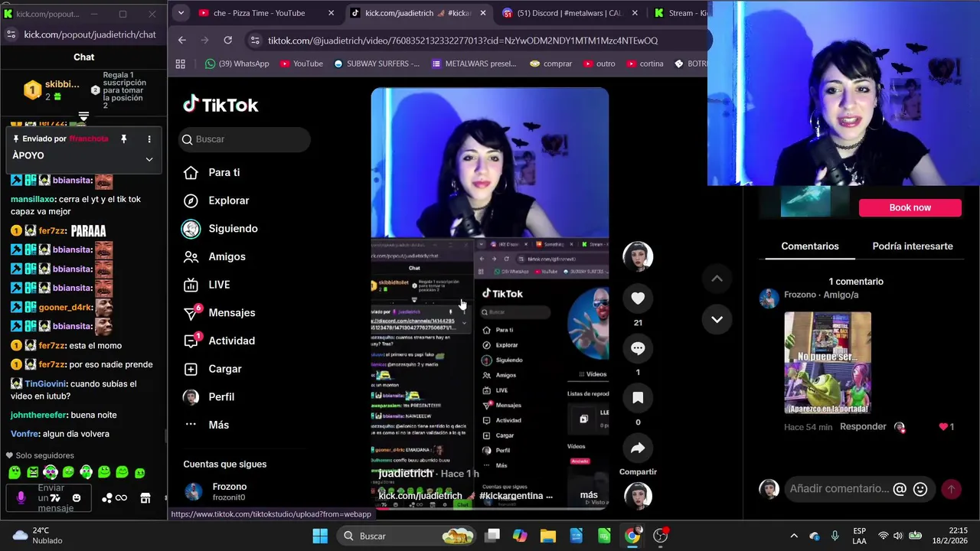Open video comments bubble icon
The image size is (980, 551).
click(x=638, y=348)
